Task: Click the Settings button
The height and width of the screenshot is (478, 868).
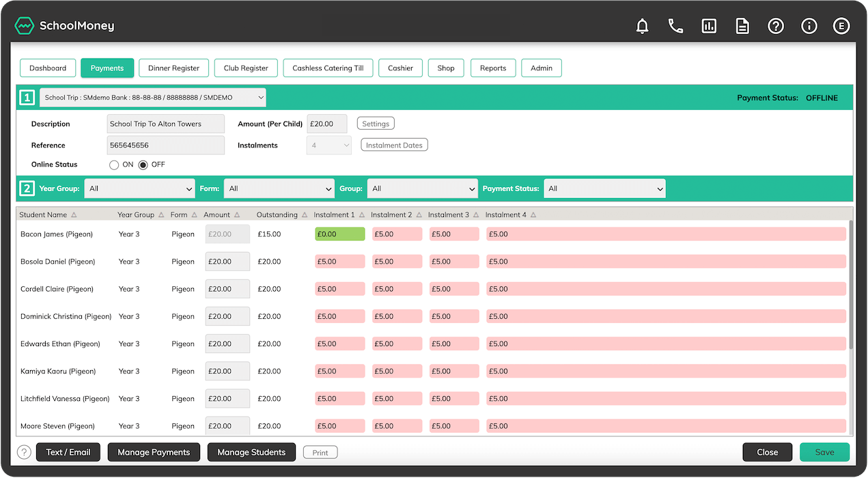Action: click(x=376, y=124)
